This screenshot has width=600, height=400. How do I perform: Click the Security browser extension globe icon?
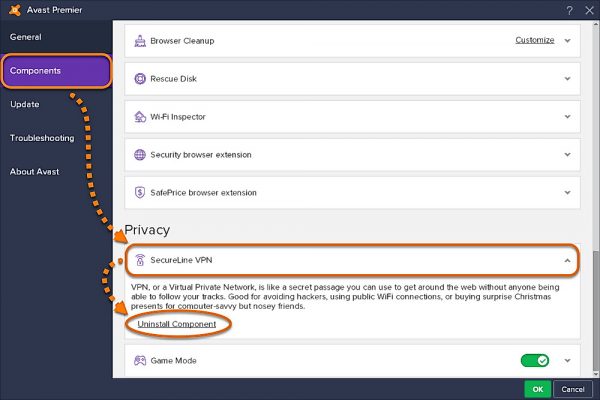click(x=140, y=155)
